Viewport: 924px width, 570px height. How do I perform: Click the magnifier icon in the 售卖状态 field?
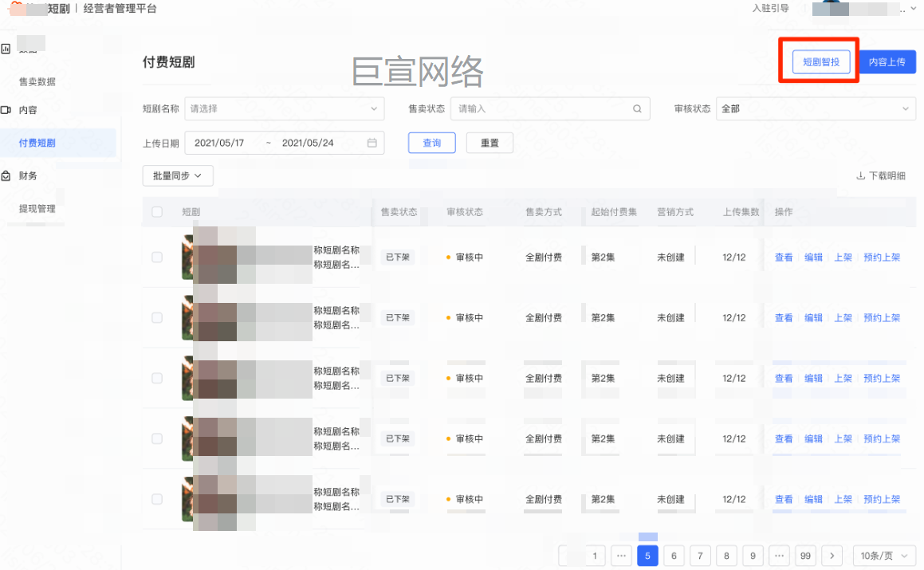[x=637, y=108]
